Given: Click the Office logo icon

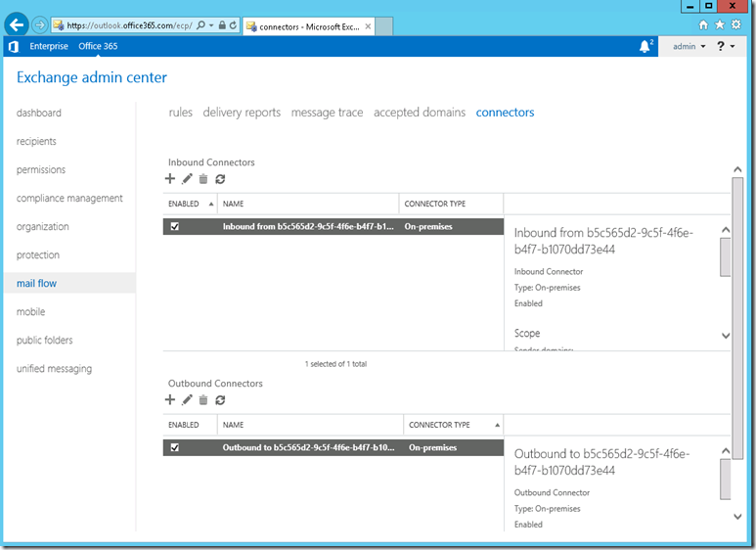Looking at the screenshot, I should [x=14, y=46].
